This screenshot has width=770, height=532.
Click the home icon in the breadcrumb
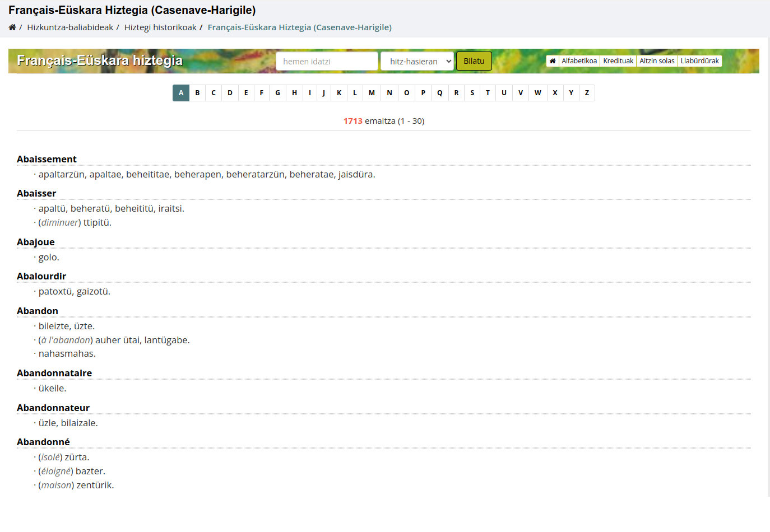tap(12, 27)
